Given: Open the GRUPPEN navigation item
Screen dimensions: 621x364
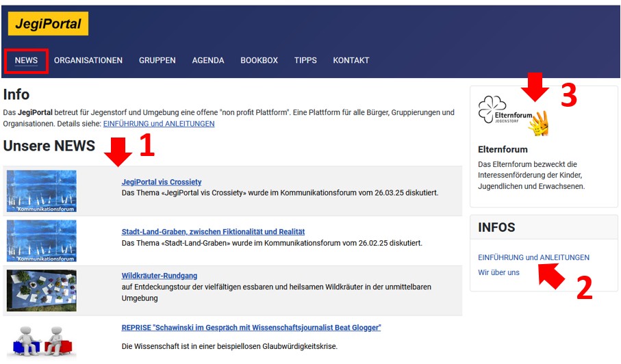Looking at the screenshot, I should tap(157, 60).
